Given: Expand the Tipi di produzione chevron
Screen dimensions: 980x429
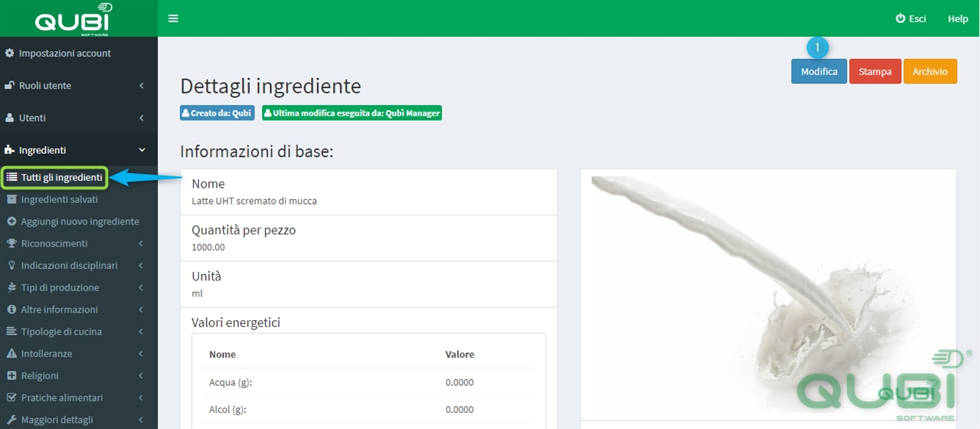Looking at the screenshot, I should [x=142, y=288].
